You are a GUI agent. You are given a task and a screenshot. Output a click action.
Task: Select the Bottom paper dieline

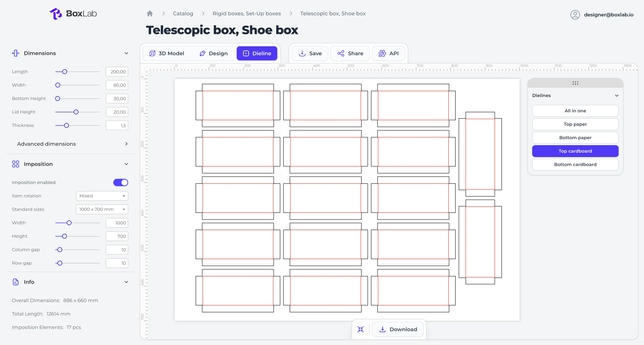(575, 138)
